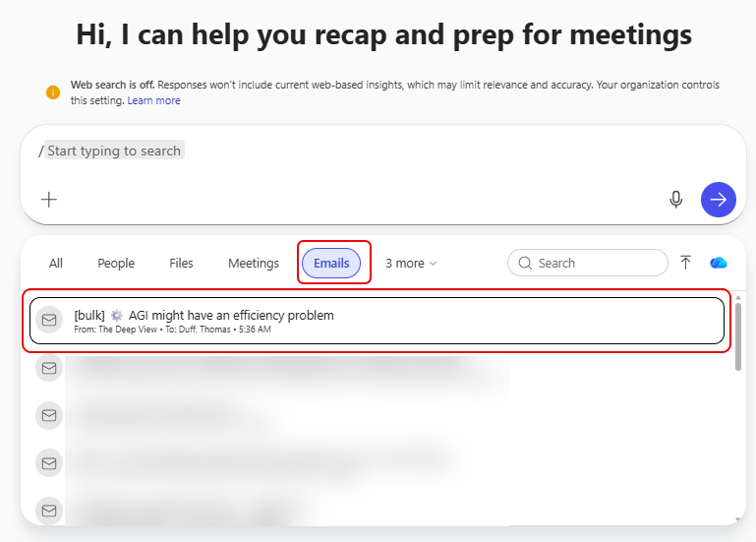Expand the "3 more" dropdown

(x=411, y=264)
